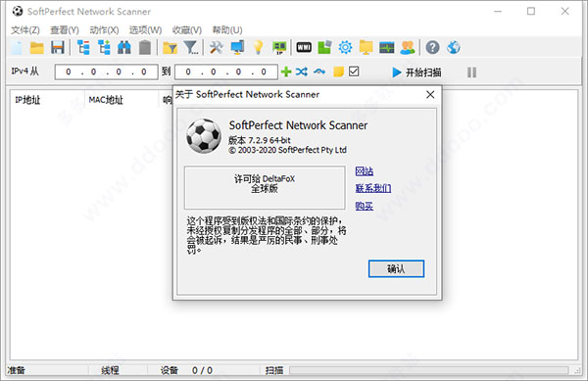Click the grey clipboard paste icon
This screenshot has height=381, width=588.
[145, 48]
